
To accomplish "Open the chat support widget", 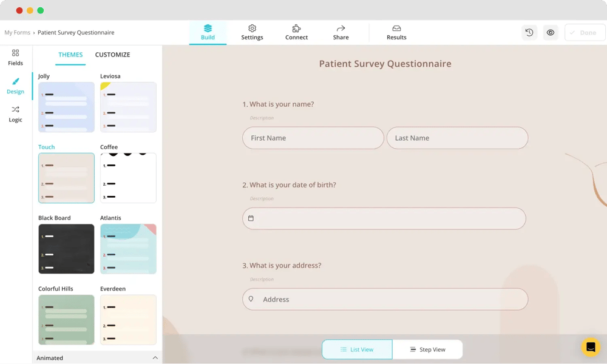I will (x=591, y=347).
